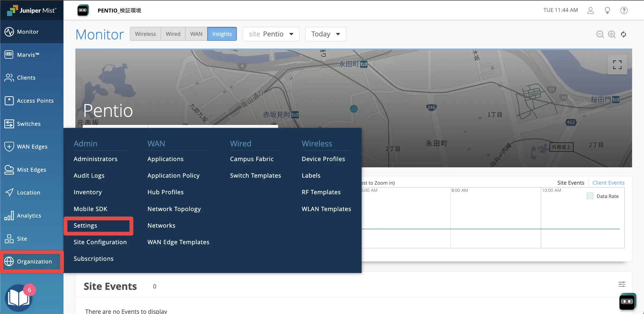
Task: Go to Clients in the sidebar
Action: (32, 78)
